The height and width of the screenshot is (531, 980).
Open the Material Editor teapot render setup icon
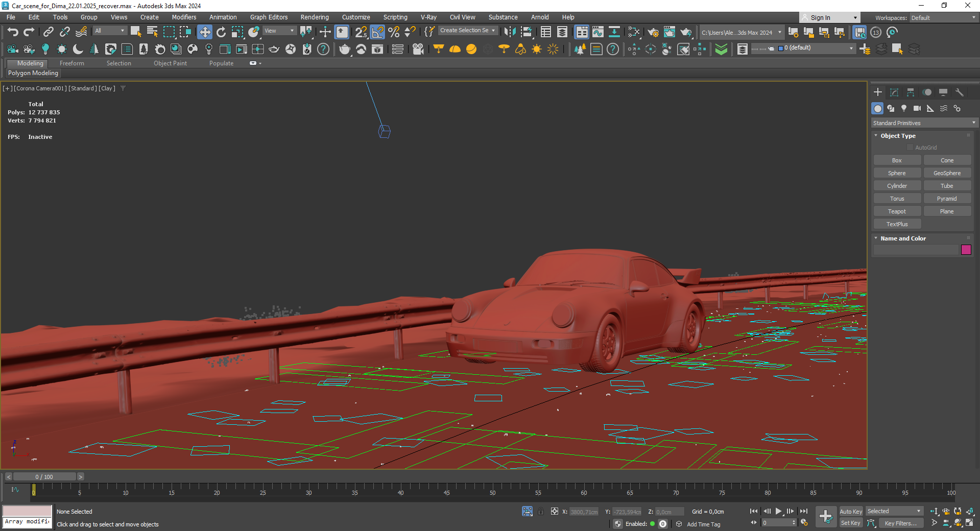pyautogui.click(x=653, y=32)
